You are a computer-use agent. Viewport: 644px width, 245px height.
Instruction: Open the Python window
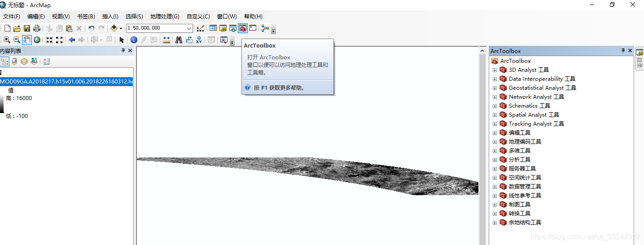click(253, 28)
